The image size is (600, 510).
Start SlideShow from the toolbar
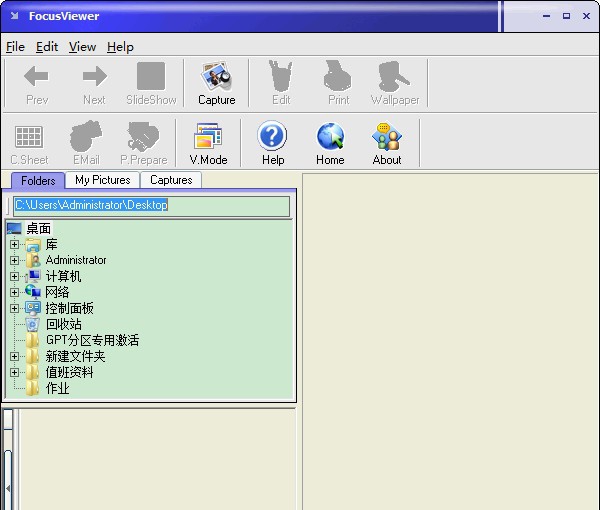(x=151, y=76)
